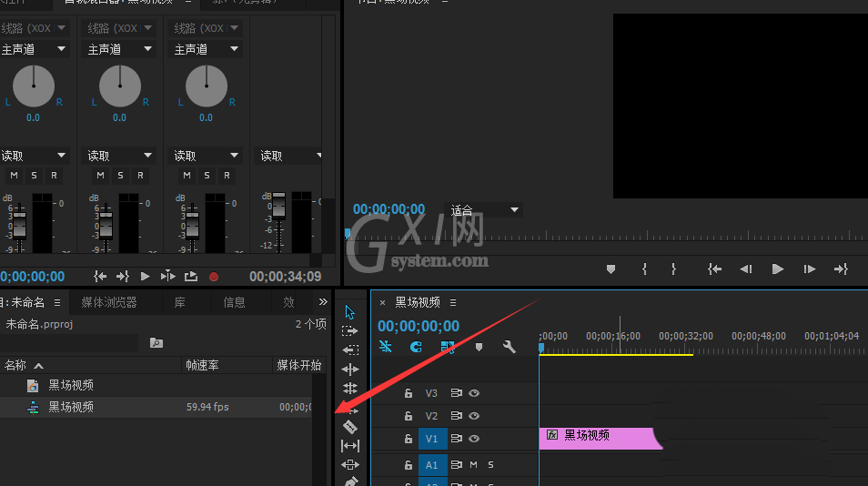Image resolution: width=868 pixels, height=486 pixels.
Task: Open second channel 主声道 output dropdown
Action: click(118, 49)
